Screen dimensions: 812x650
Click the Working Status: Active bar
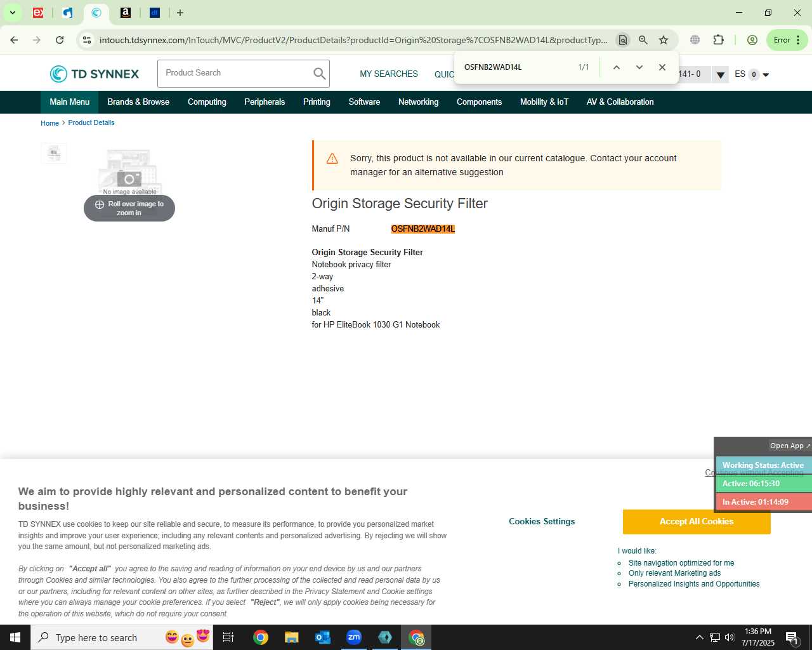[763, 465]
